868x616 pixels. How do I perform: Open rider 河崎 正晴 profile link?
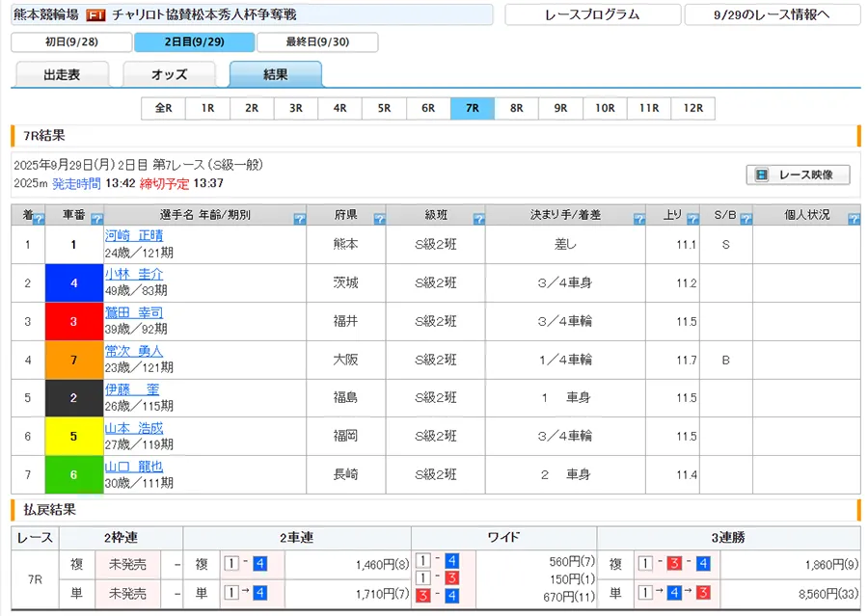click(134, 234)
